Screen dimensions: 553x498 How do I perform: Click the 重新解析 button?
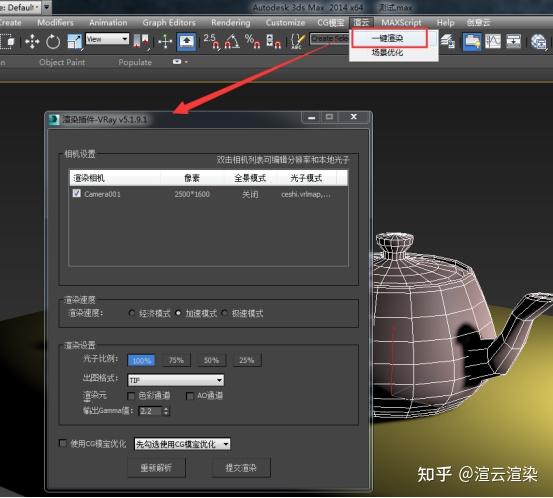tap(156, 468)
